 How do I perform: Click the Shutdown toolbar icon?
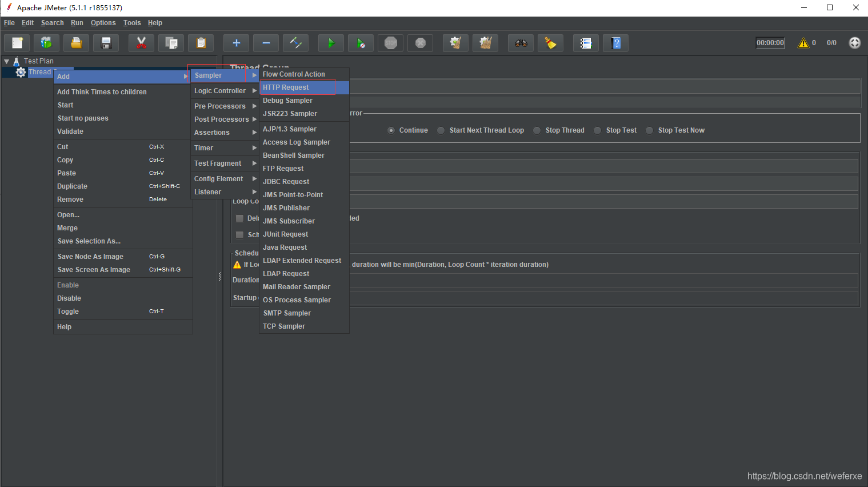click(x=420, y=43)
